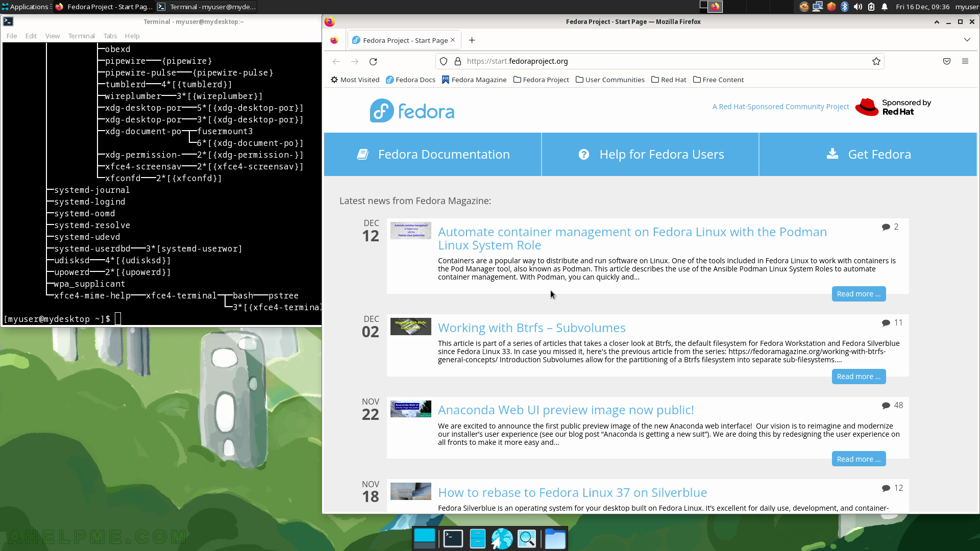
Task: Open the Fedora Documentation banner button
Action: (433, 154)
